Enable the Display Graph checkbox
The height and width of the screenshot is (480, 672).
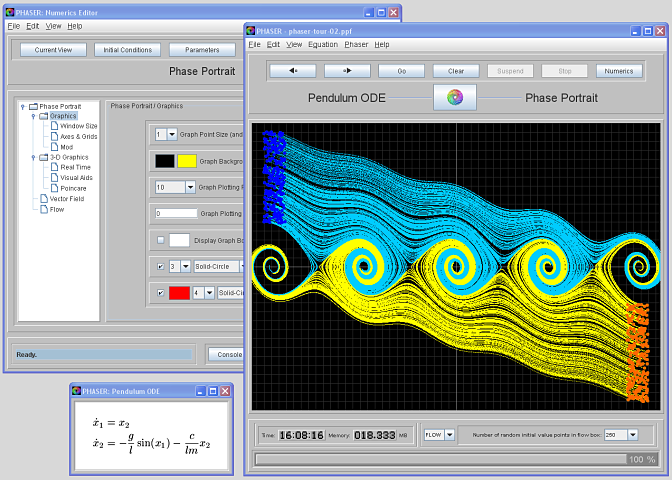[x=161, y=240]
